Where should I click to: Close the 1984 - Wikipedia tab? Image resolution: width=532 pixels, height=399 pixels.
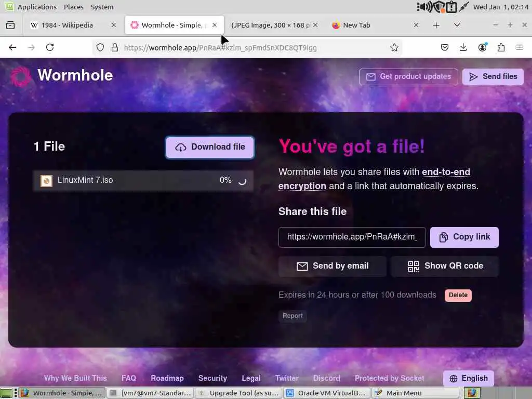pyautogui.click(x=114, y=25)
